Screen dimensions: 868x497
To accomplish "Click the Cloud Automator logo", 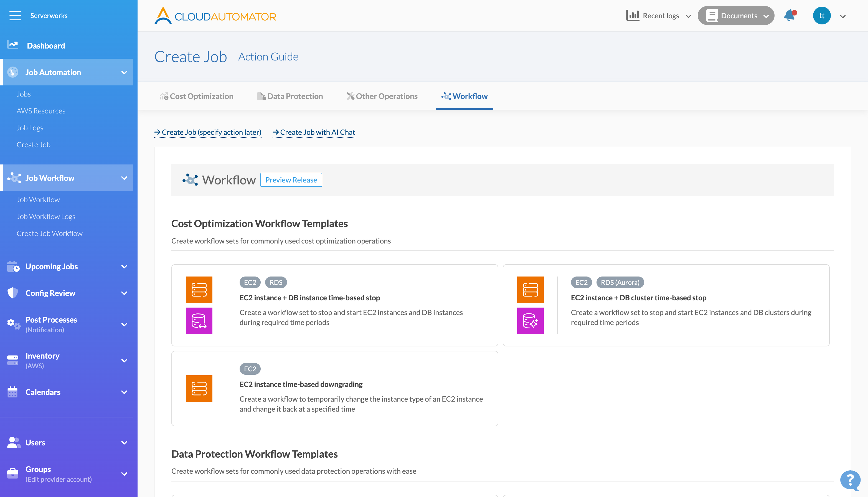I will tap(215, 16).
